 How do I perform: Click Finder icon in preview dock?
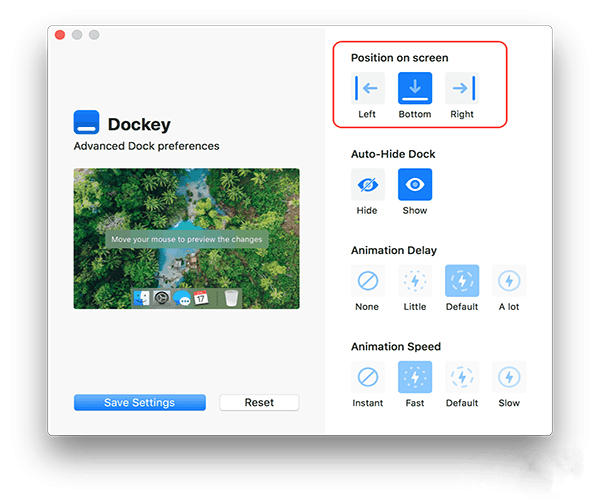pyautogui.click(x=142, y=298)
